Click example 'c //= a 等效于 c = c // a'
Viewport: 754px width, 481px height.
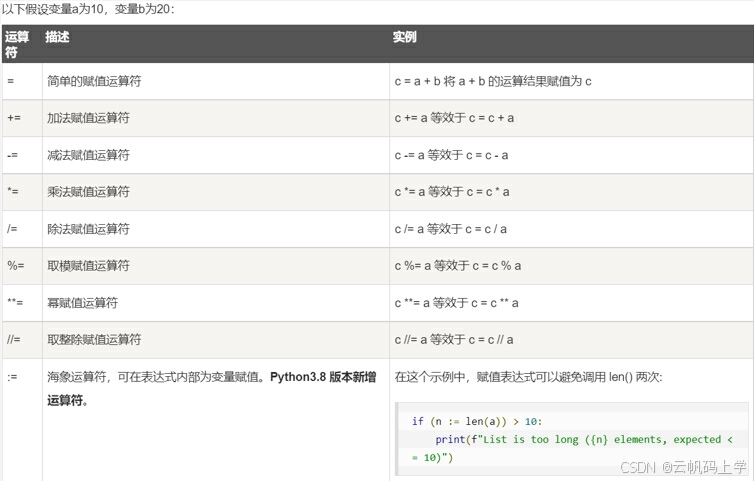click(454, 340)
